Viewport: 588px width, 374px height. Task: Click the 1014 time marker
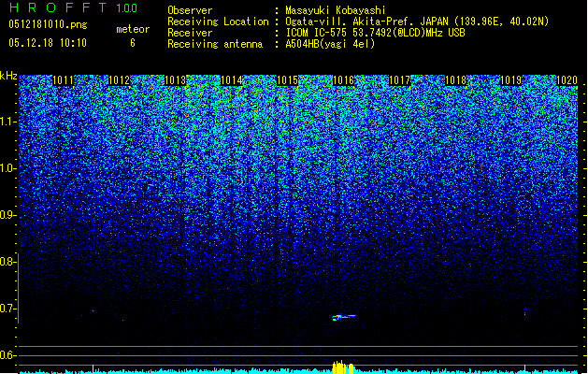(232, 80)
